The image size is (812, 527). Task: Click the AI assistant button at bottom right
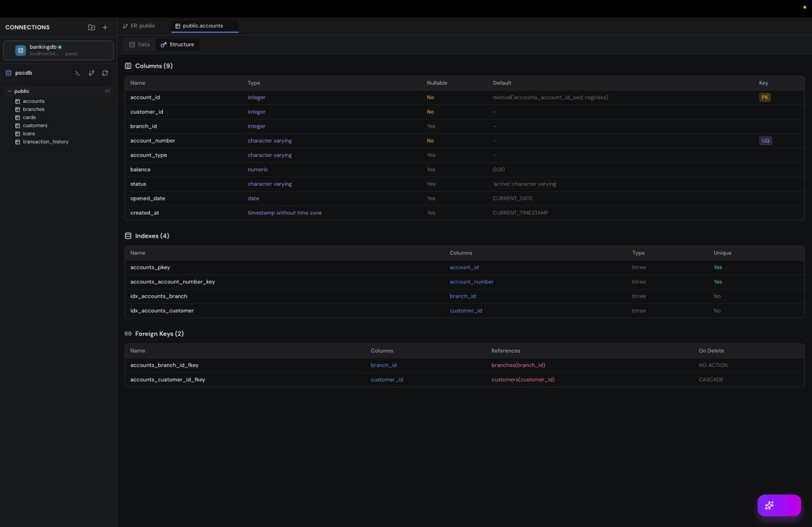coord(780,505)
